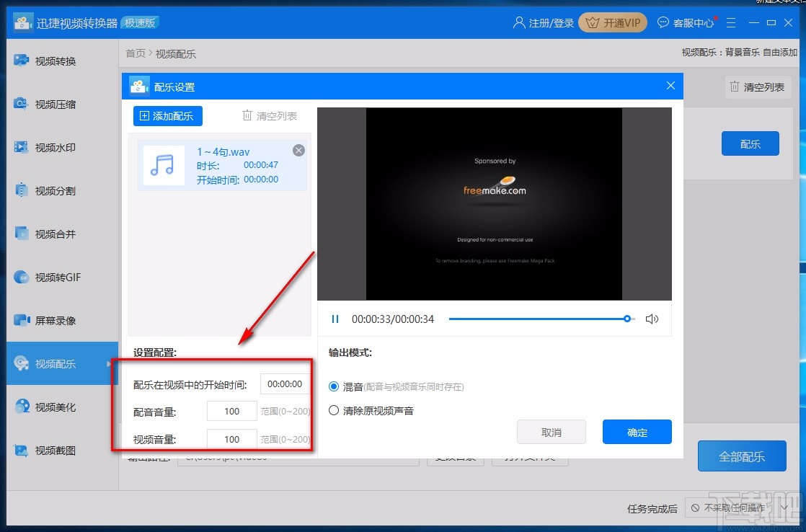
Task: Click the 添加配乐 button
Action: click(x=167, y=115)
